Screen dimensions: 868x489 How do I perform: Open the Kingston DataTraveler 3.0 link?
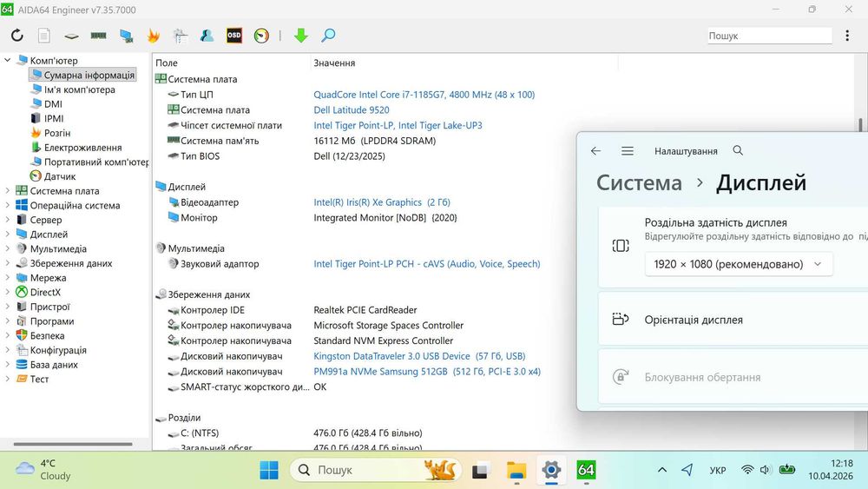point(419,356)
